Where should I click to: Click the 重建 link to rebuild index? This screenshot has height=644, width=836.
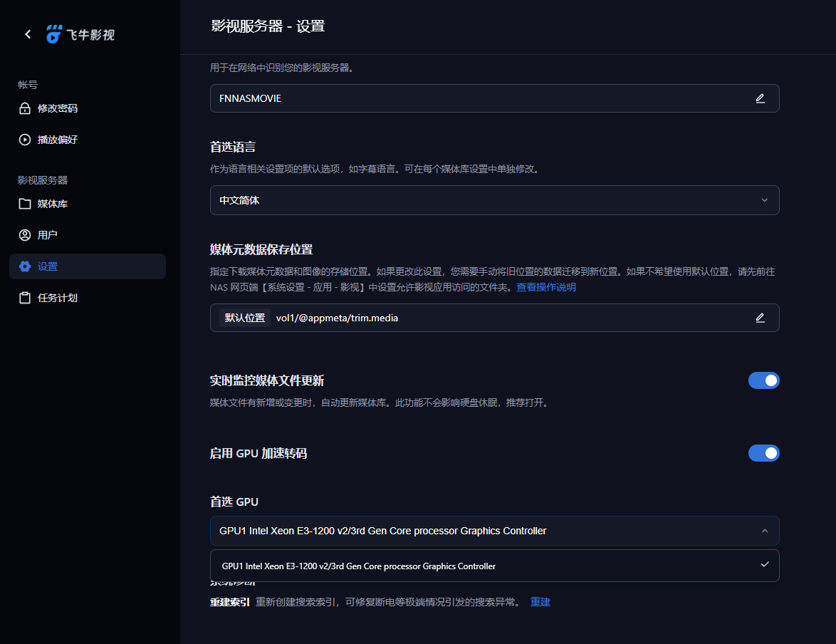click(540, 602)
